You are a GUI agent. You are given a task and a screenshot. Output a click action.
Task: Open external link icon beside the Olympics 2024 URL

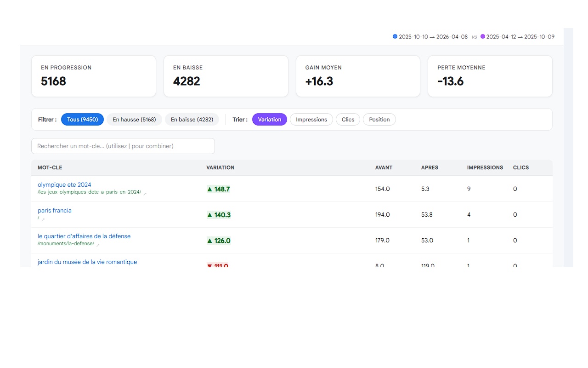tap(145, 194)
